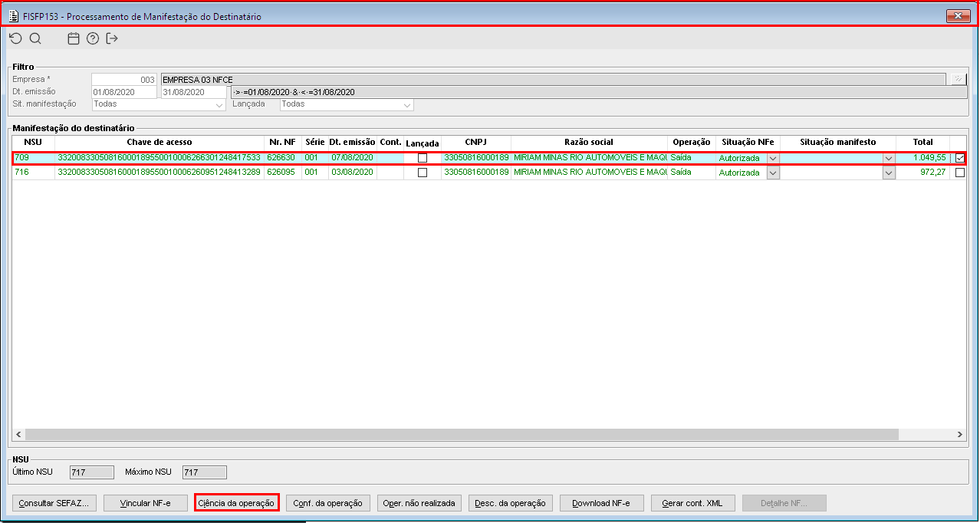Click the CNPJ column header
This screenshot has width=980, height=523.
point(475,143)
